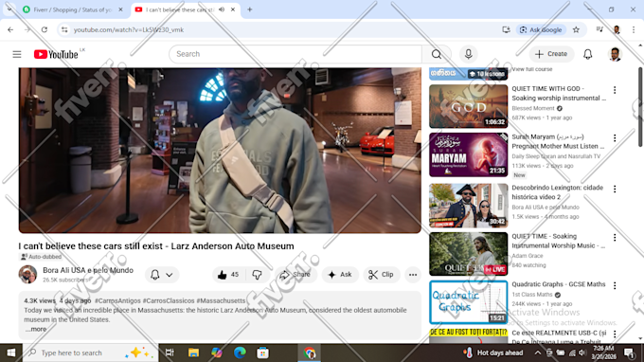Open the YouTube hamburger guide menu
644x362 pixels.
[x=17, y=54]
